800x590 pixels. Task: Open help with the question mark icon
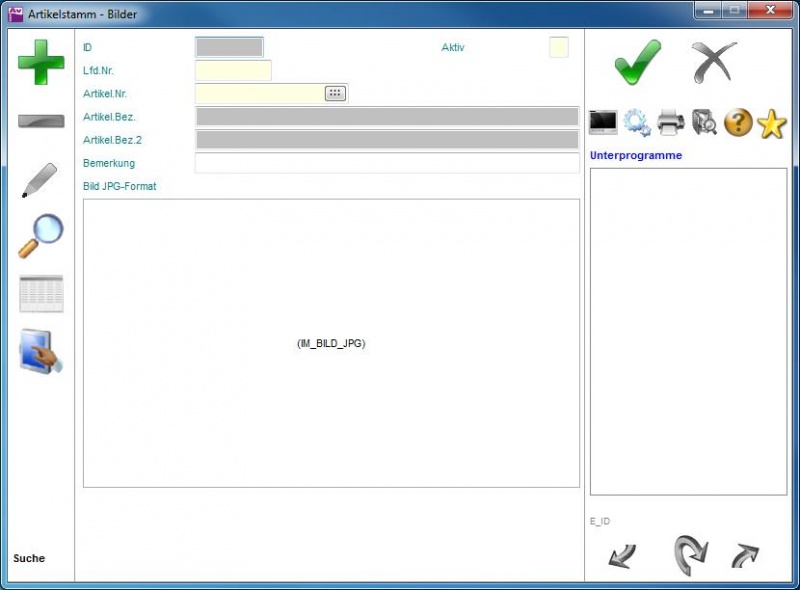pos(738,123)
